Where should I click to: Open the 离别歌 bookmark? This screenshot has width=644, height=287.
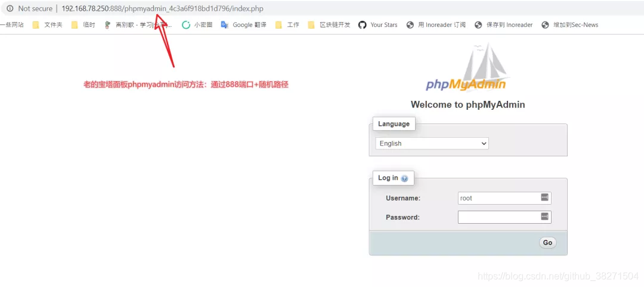click(138, 24)
